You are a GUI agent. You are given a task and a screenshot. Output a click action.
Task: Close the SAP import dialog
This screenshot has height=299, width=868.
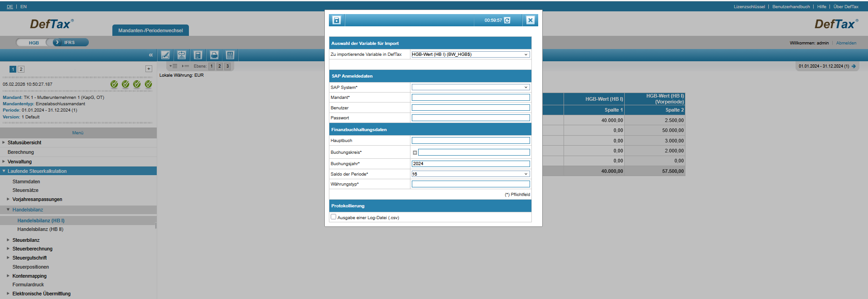(530, 20)
